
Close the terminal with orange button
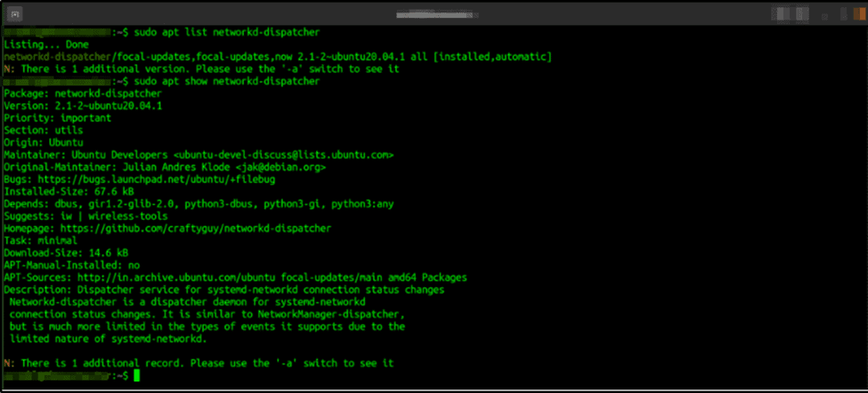coord(859,14)
